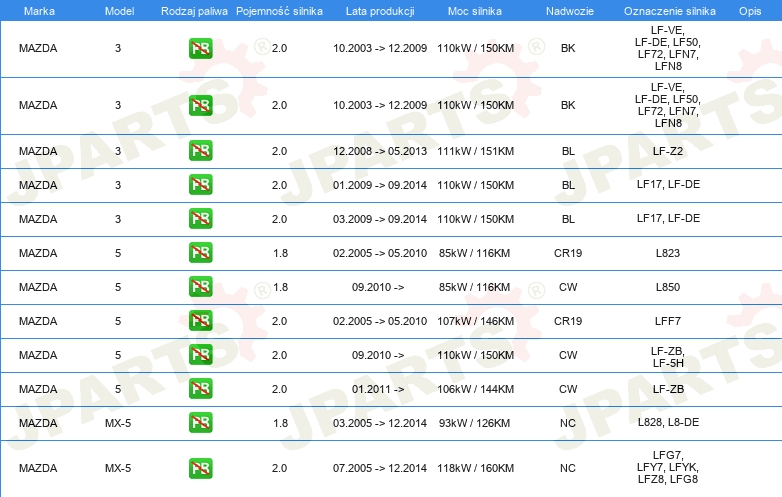Select the 2.0 capacity cell in the LF-Z2 row
Screen dimensions: 782x497
coord(279,151)
